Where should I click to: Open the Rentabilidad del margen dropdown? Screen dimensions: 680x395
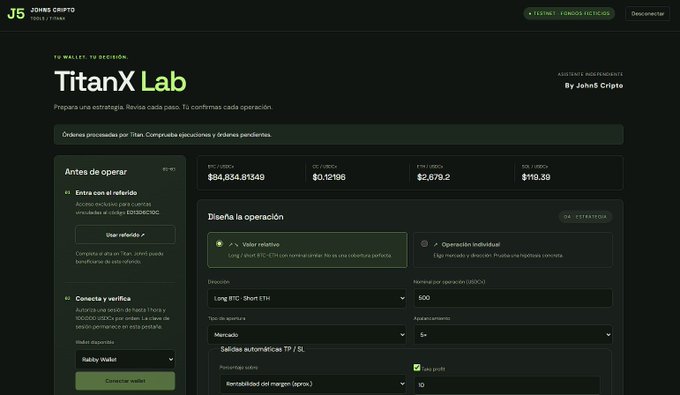tap(313, 384)
